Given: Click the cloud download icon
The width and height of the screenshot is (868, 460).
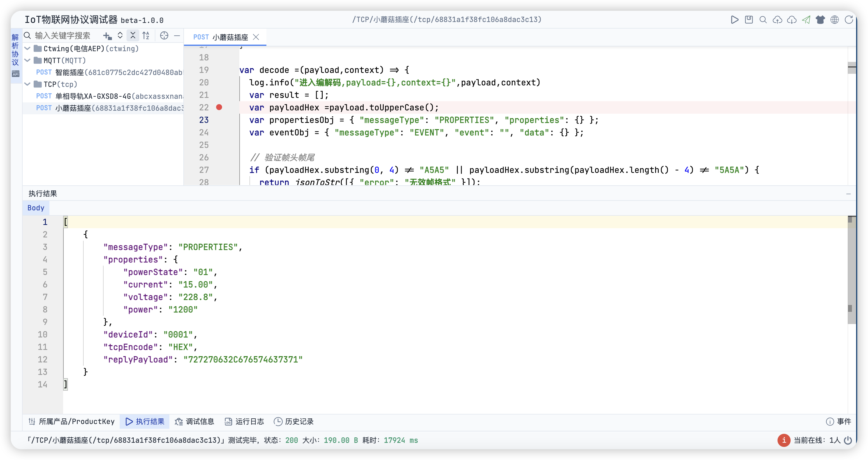Looking at the screenshot, I should click(x=791, y=20).
